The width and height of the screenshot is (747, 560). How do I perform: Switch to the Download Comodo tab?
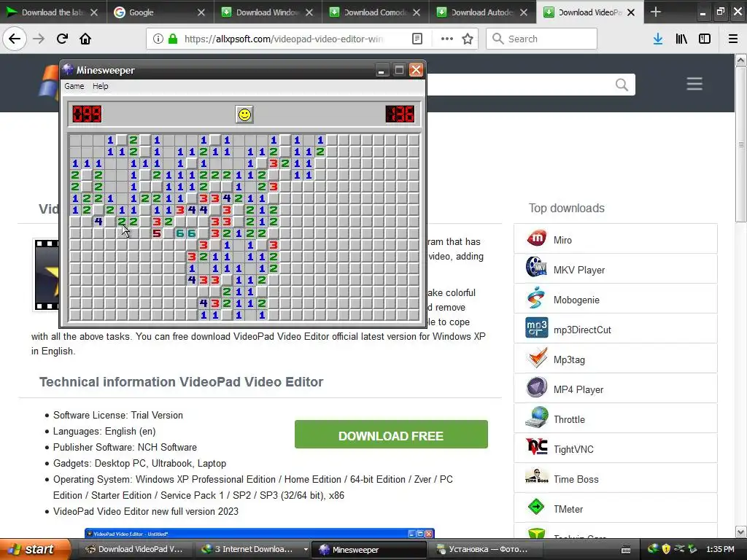pos(375,12)
